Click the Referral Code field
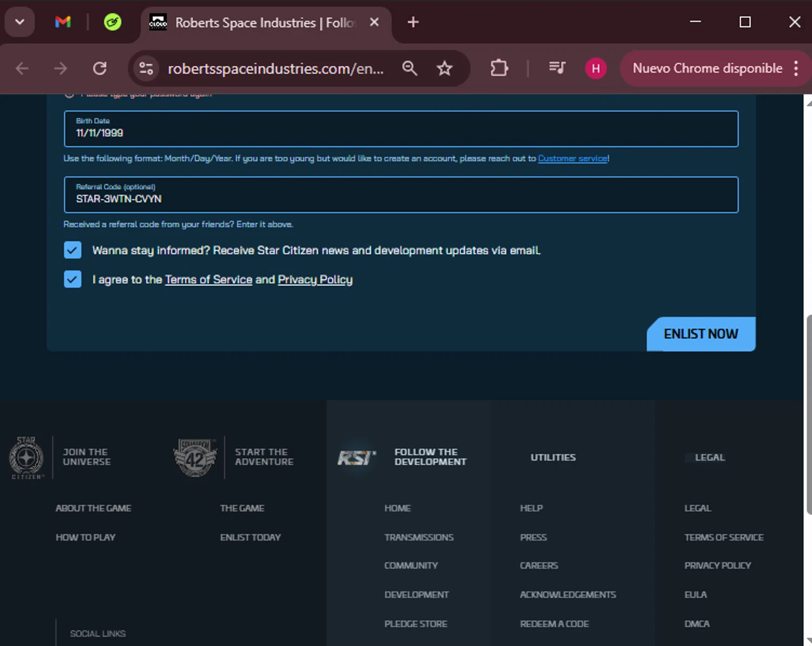 (x=401, y=195)
